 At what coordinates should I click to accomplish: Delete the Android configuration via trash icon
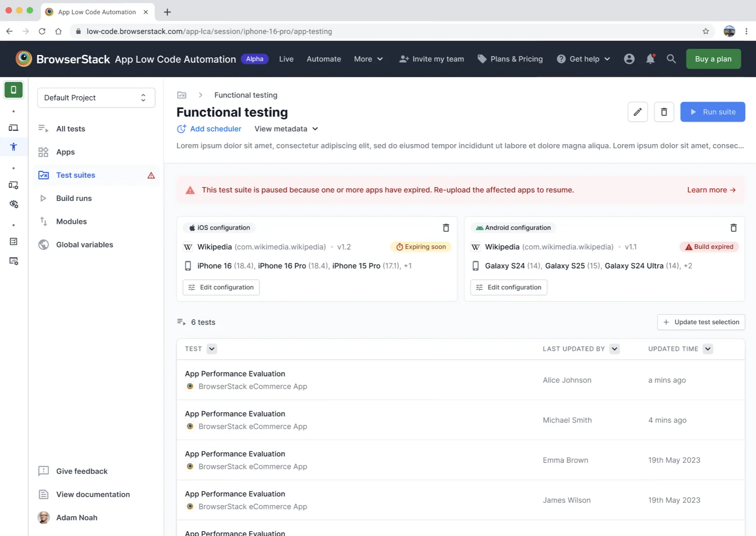pyautogui.click(x=733, y=228)
